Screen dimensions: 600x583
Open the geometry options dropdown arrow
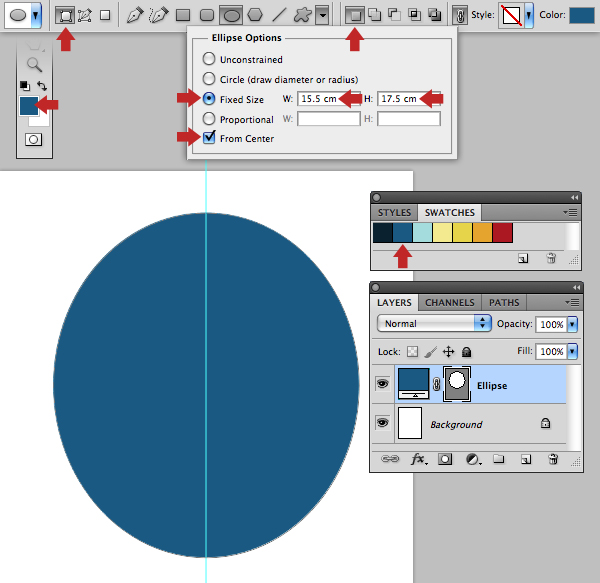tap(323, 16)
